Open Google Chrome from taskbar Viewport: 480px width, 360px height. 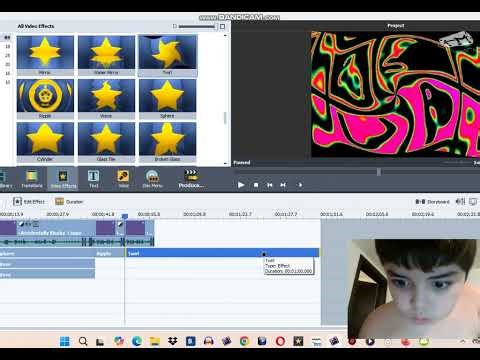coord(244,341)
